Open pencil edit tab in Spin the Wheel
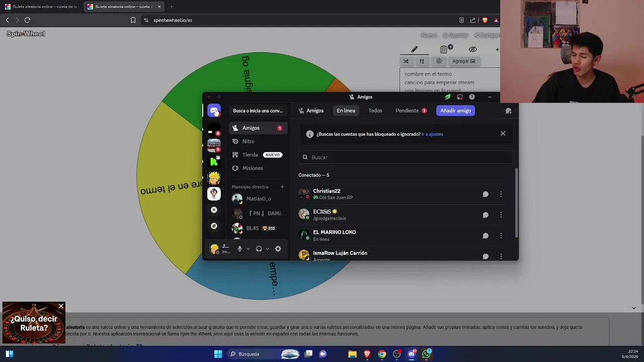 click(414, 49)
